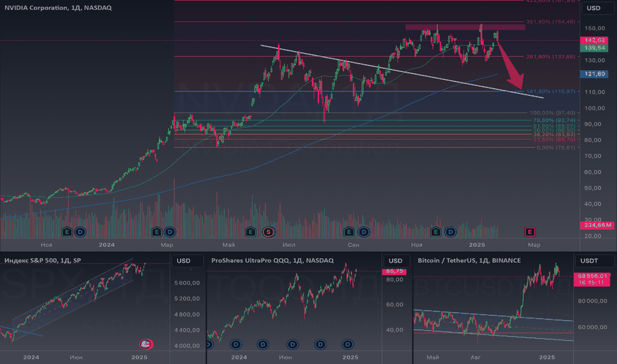Click the 234,66M volume label

[x=597, y=225]
